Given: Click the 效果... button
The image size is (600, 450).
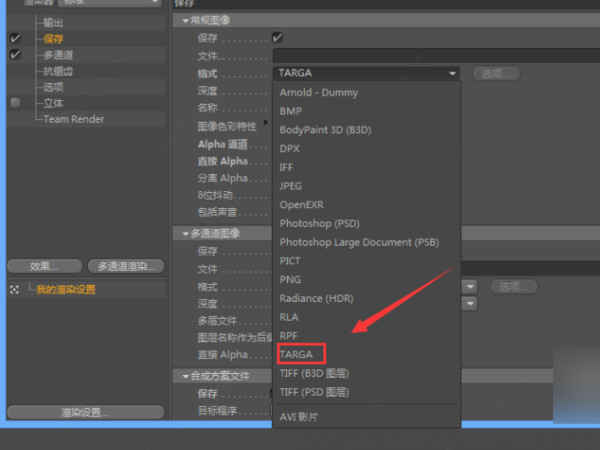Looking at the screenshot, I should point(45,266).
